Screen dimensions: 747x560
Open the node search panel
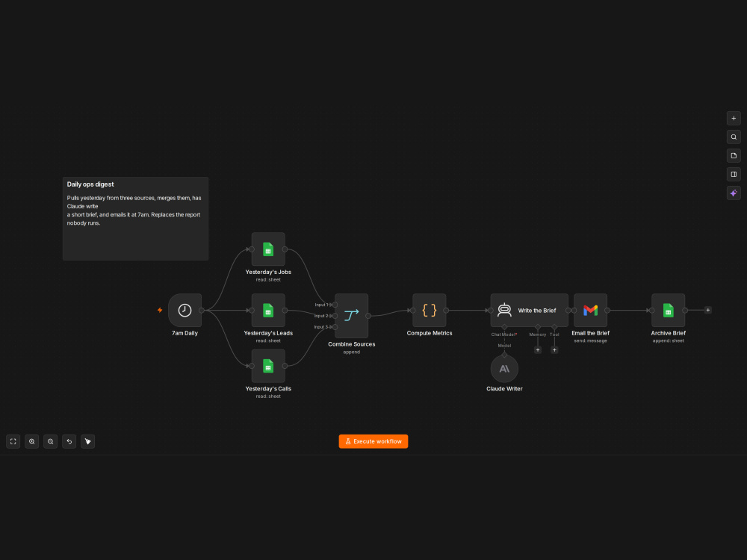[734, 137]
